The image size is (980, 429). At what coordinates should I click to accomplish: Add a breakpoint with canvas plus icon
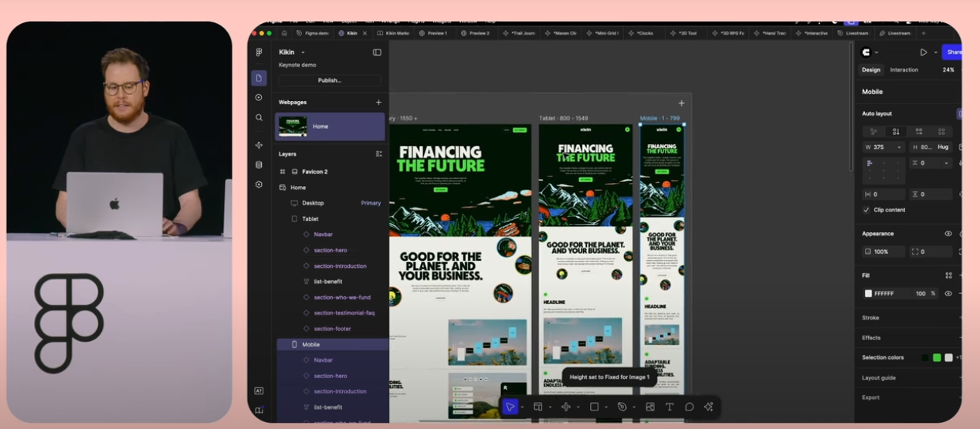[681, 103]
